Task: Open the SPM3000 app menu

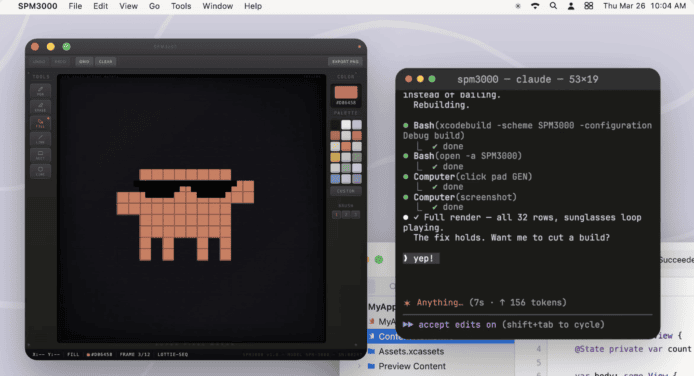Action: (38, 6)
